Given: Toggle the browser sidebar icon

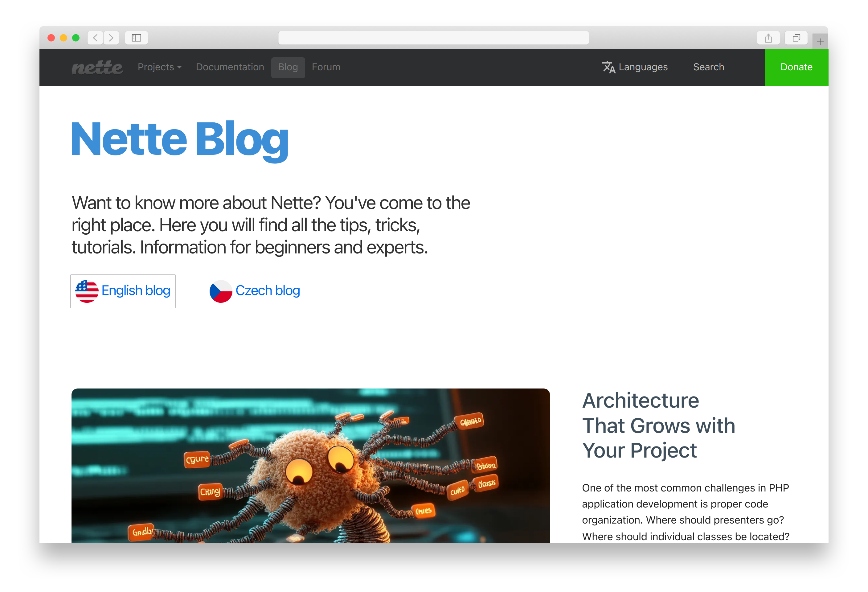Looking at the screenshot, I should click(x=136, y=38).
